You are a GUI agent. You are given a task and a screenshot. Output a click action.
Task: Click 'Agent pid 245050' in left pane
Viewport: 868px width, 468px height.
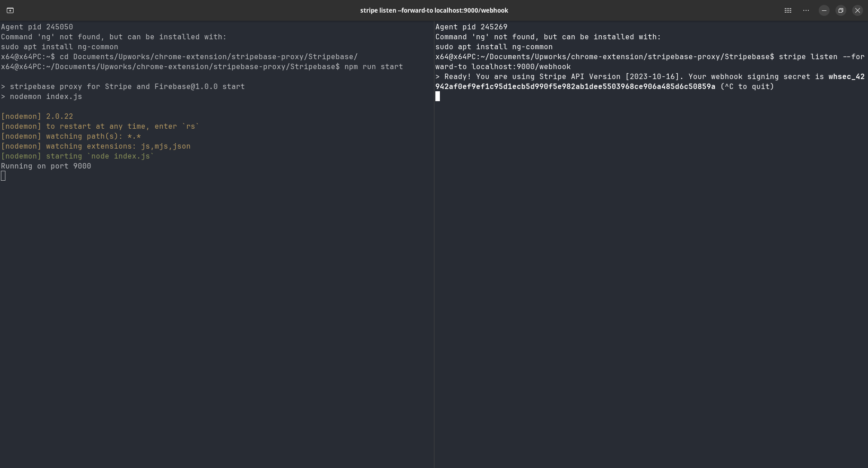pos(37,27)
